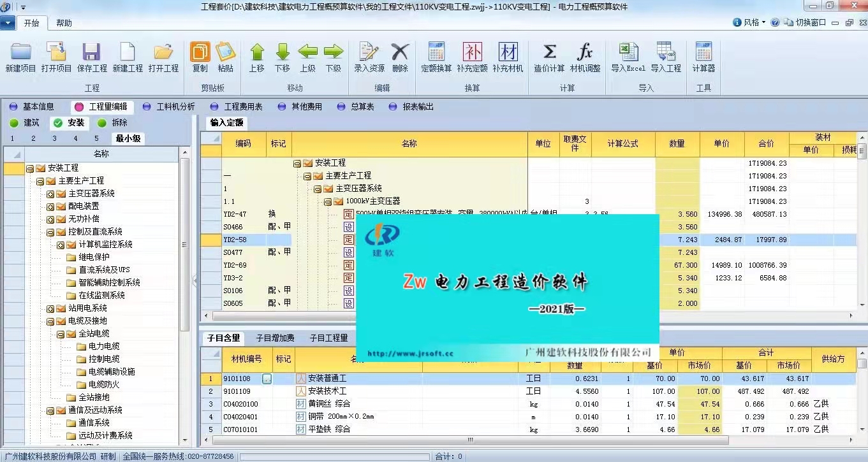Expand the 配电装置 tree node
The height and width of the screenshot is (462, 868).
coord(50,206)
